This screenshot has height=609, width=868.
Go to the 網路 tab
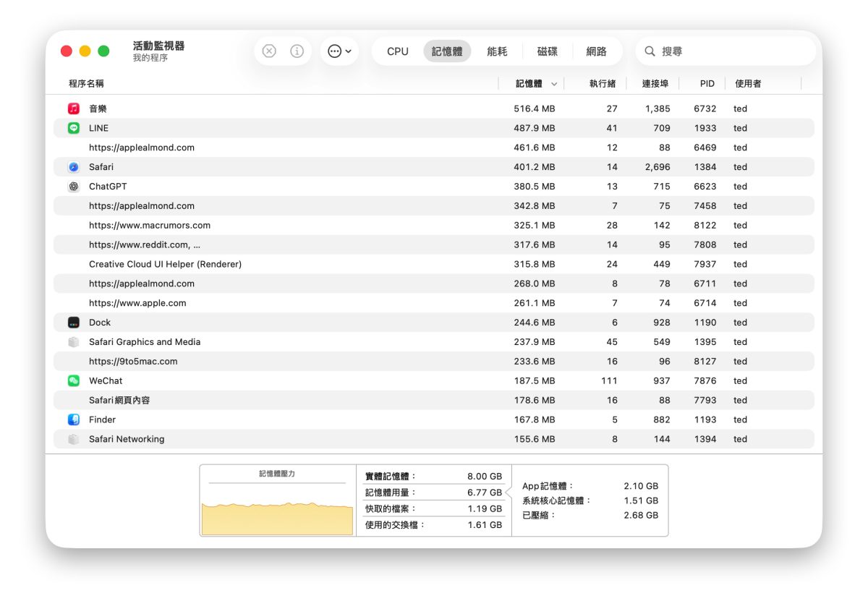click(x=596, y=51)
